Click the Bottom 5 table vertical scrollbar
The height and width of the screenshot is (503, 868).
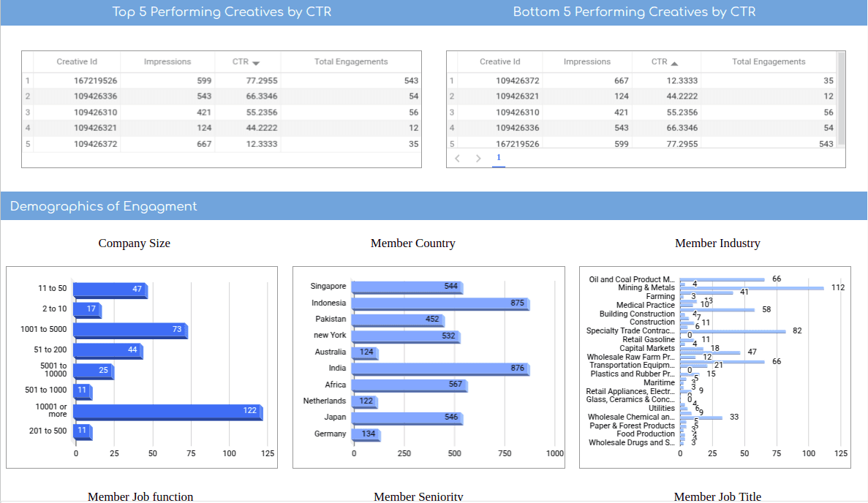click(842, 99)
